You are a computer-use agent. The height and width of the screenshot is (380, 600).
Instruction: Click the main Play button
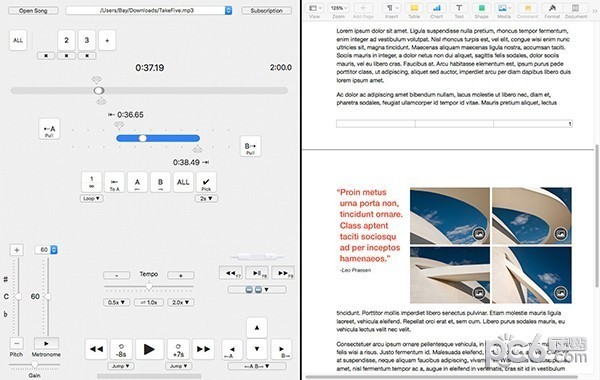(149, 349)
